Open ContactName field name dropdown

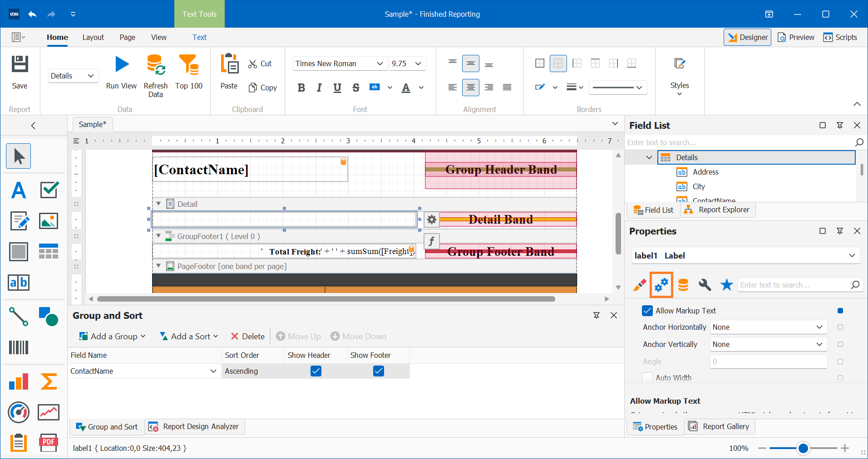click(213, 371)
